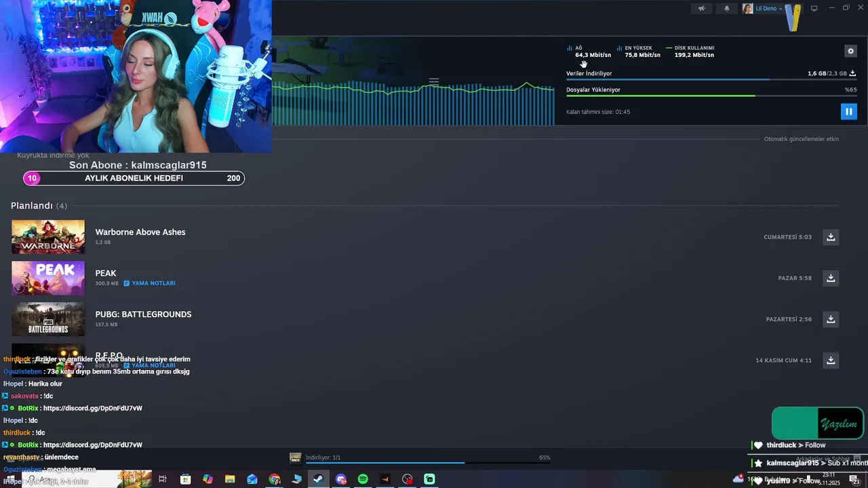The height and width of the screenshot is (488, 868).
Task: Click Otomatik güncellemeler etkin text
Action: tap(802, 139)
